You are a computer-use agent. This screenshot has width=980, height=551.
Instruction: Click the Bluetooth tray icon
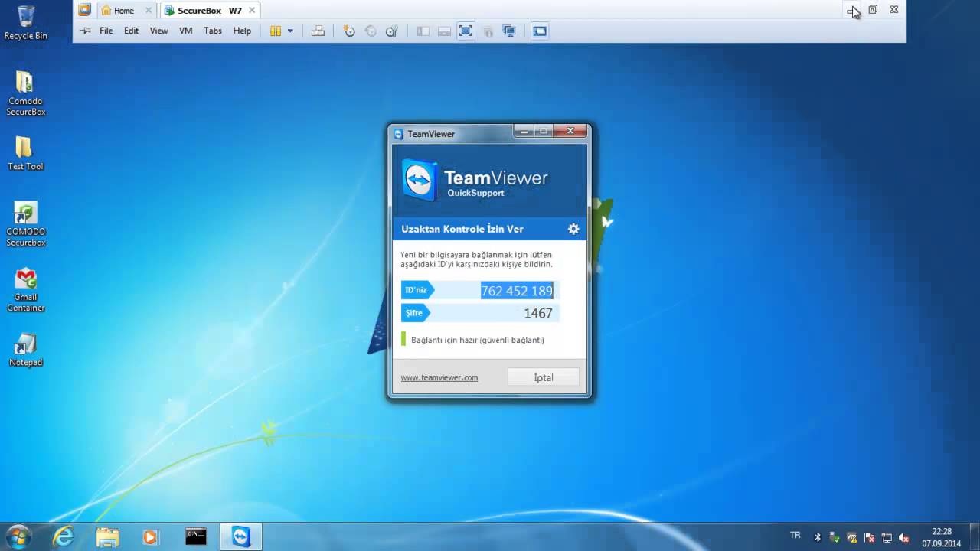[x=817, y=537]
